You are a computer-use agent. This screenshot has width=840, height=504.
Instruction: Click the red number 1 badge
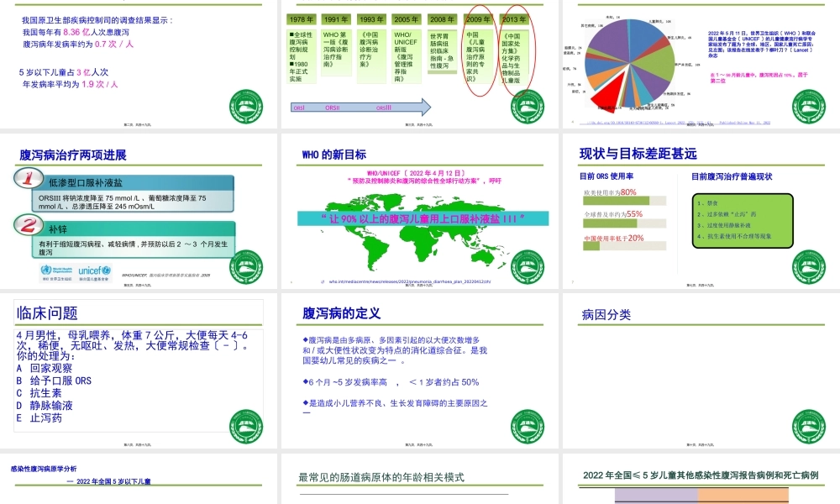29,180
